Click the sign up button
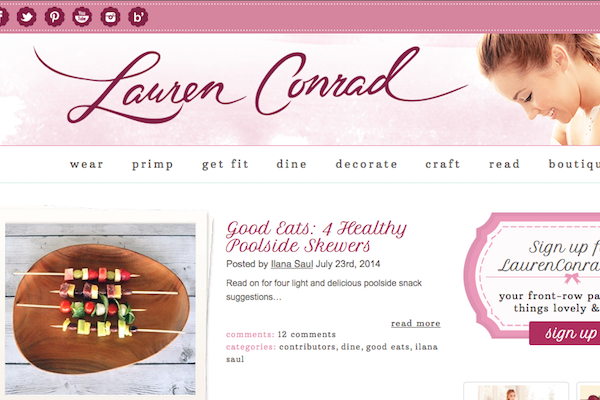Screen dimensions: 600x400 (x=566, y=333)
